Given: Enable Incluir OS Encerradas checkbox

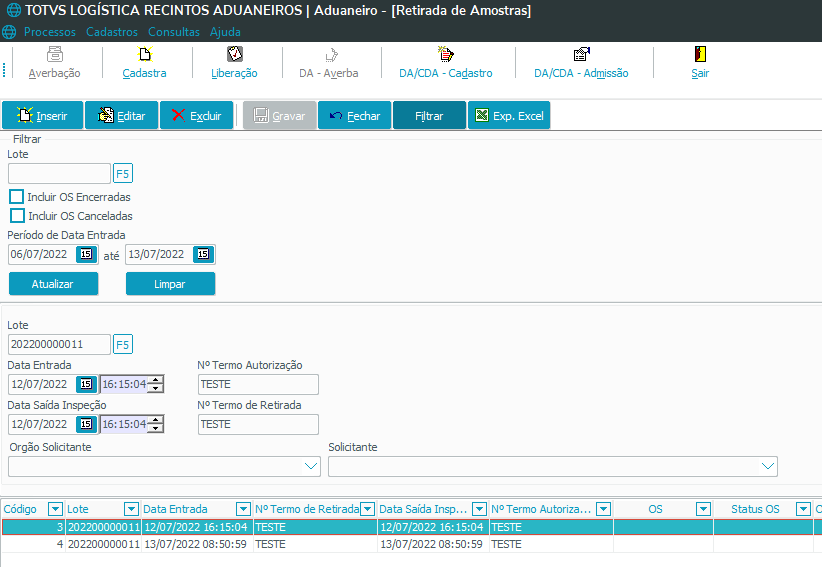Looking at the screenshot, I should tap(17, 197).
